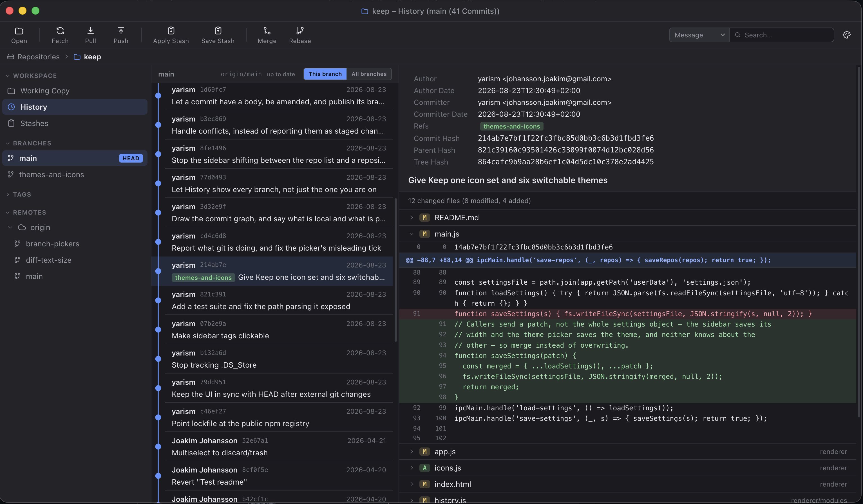Pull changes with the Pull icon
The height and width of the screenshot is (504, 863).
point(90,31)
